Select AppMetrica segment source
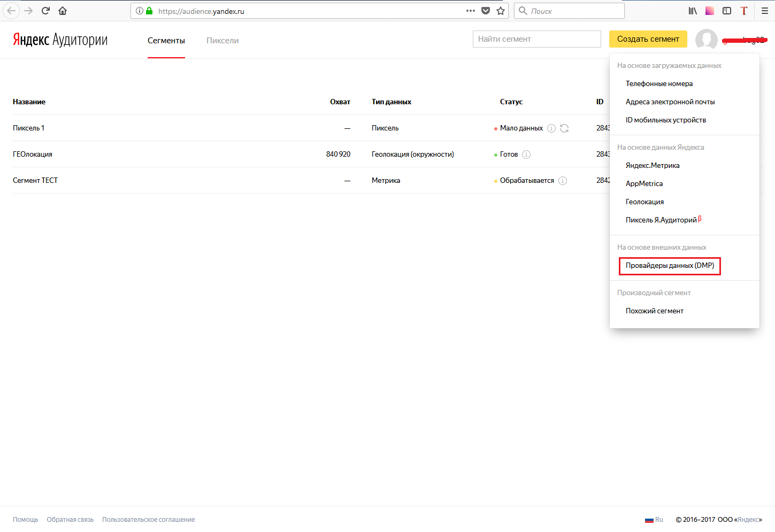Viewport: 775px width, 532px height. coord(644,184)
